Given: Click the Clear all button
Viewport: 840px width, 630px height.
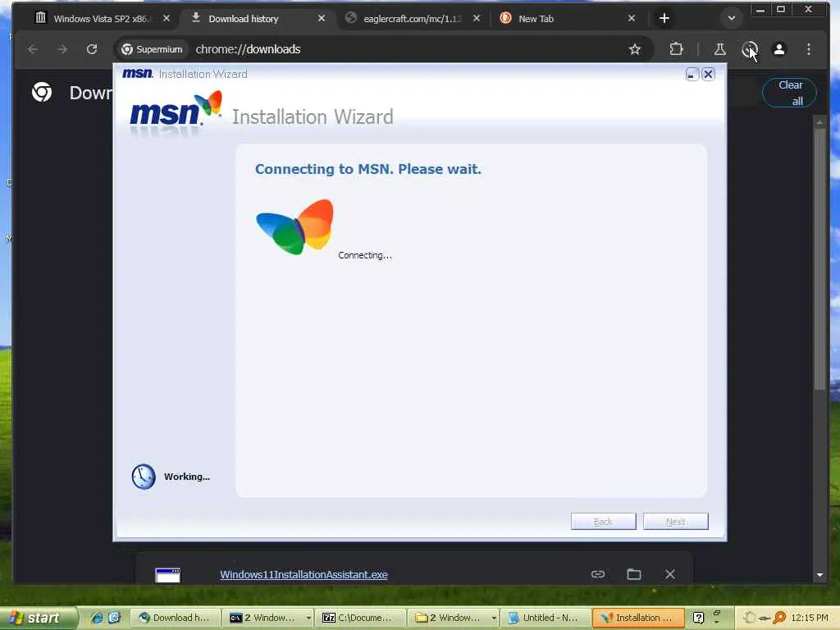Looking at the screenshot, I should [790, 93].
